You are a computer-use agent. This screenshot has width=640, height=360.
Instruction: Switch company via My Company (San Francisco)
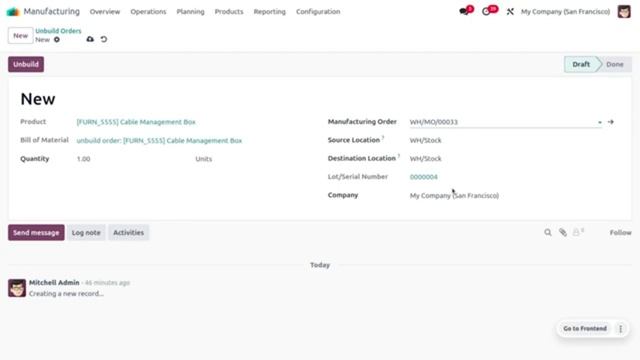click(565, 11)
